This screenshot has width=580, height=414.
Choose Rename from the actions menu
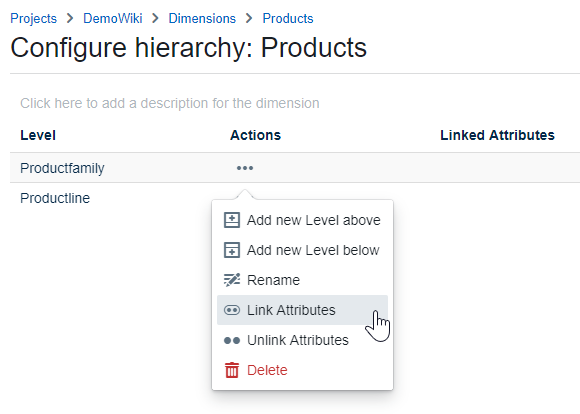tap(303, 280)
